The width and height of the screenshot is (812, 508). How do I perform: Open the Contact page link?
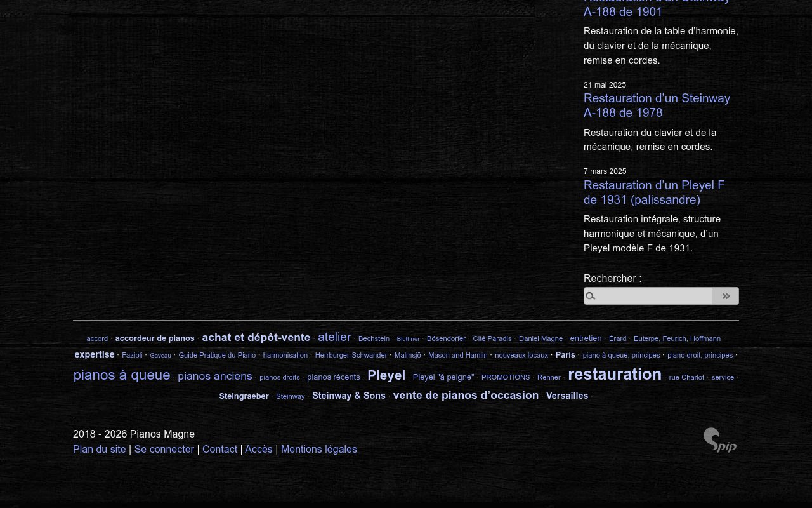coord(219,449)
